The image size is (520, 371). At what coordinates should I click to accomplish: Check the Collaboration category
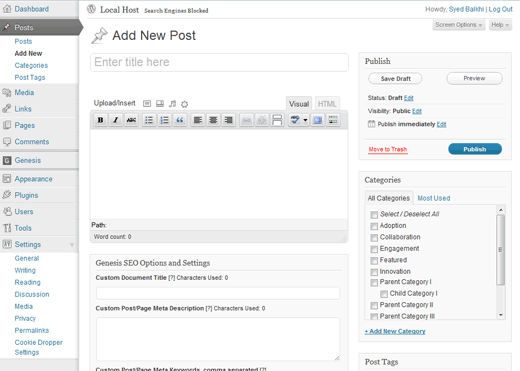click(374, 238)
